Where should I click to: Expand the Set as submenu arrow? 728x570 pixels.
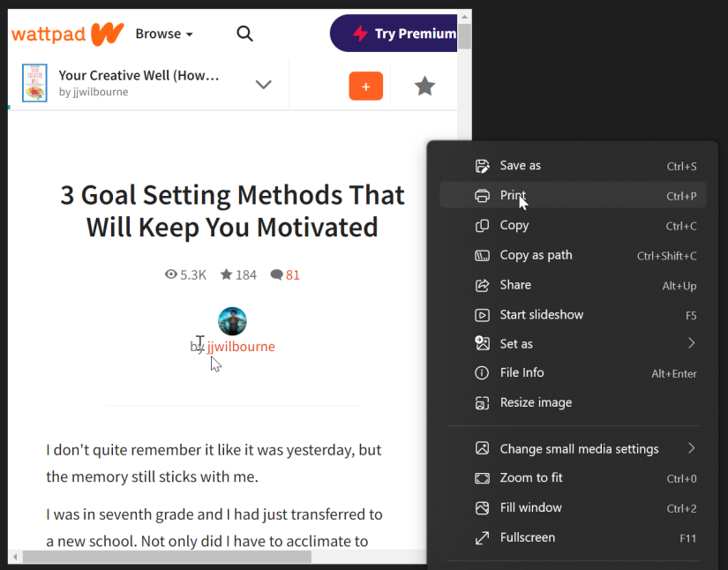point(691,343)
